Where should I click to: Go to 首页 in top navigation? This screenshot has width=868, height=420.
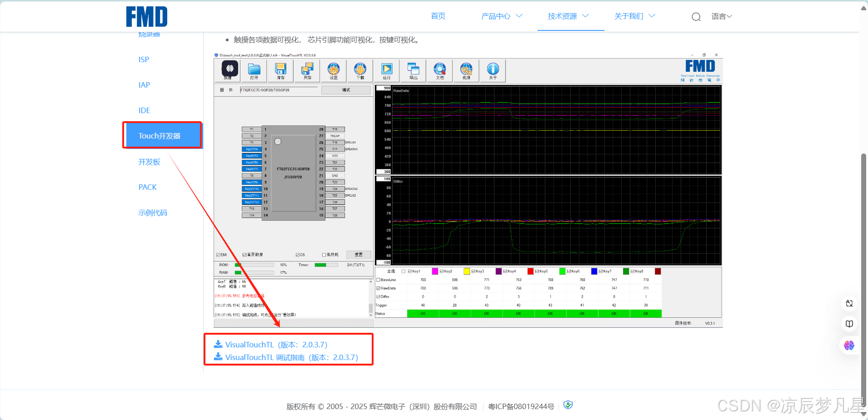[438, 16]
